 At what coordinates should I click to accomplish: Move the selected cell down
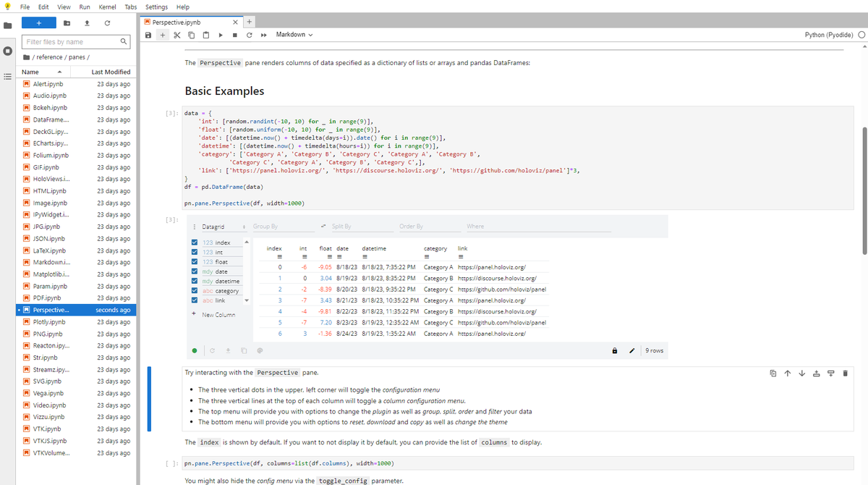pyautogui.click(x=801, y=371)
